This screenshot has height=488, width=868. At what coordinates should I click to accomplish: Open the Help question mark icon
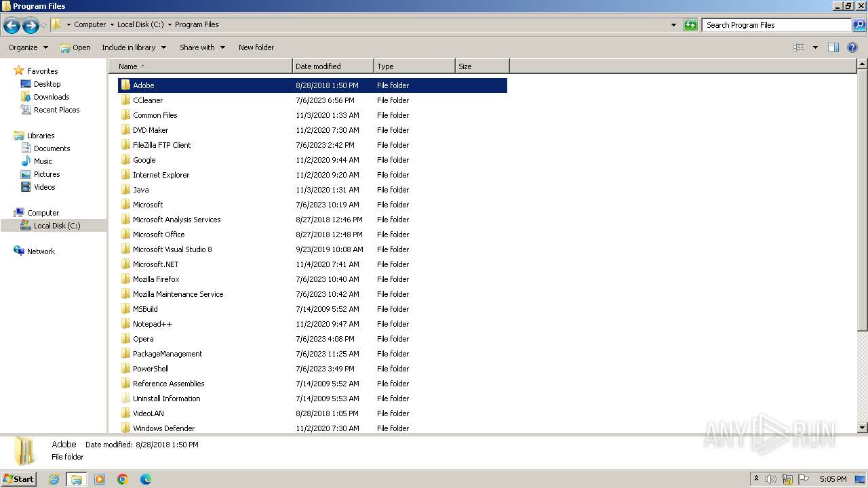(852, 47)
